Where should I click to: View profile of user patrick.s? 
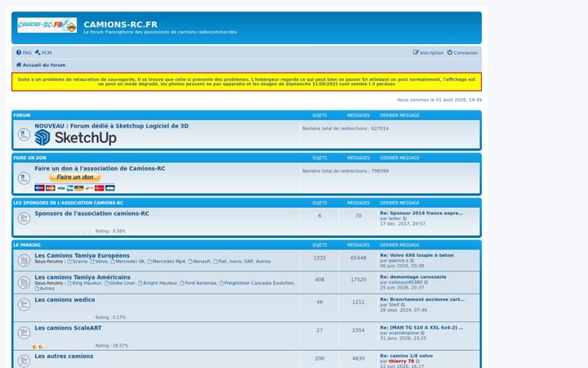399,260
